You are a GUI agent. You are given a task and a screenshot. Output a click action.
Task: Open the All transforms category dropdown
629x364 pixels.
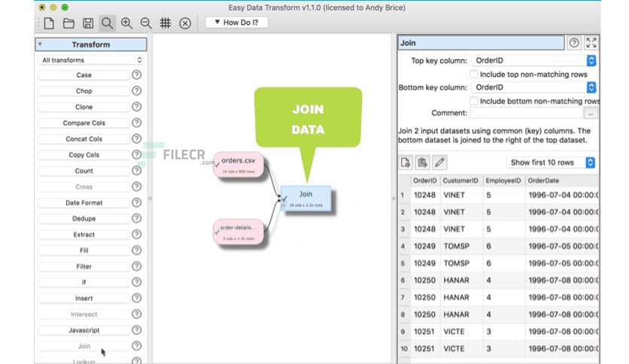click(92, 60)
